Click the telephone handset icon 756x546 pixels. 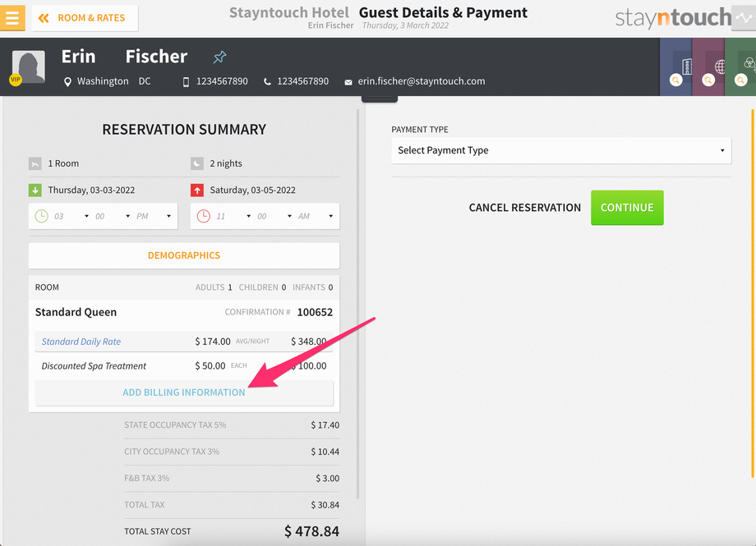[267, 82]
